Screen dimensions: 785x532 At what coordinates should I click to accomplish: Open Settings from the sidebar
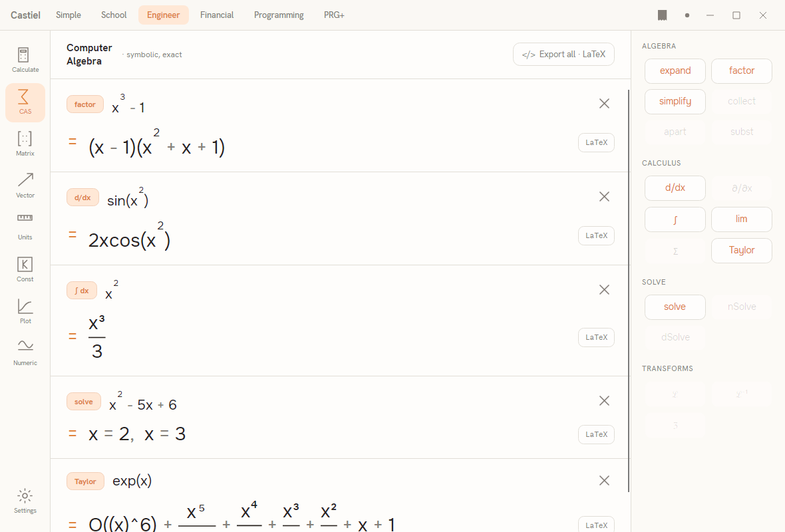[x=25, y=501]
